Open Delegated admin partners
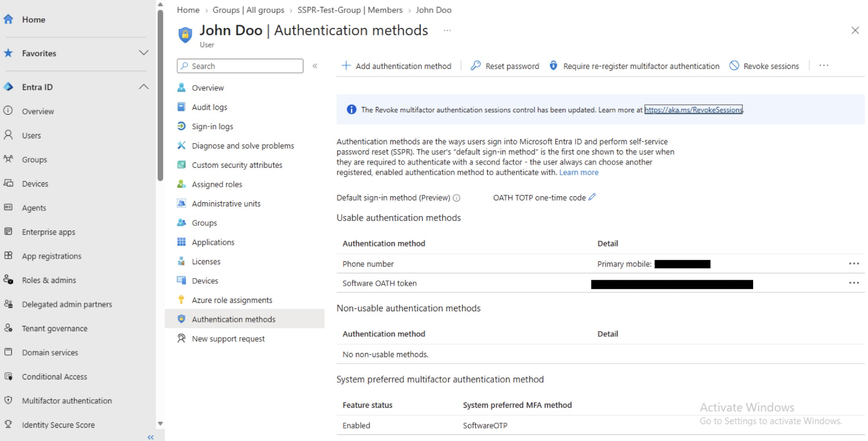868x441 pixels. point(67,305)
